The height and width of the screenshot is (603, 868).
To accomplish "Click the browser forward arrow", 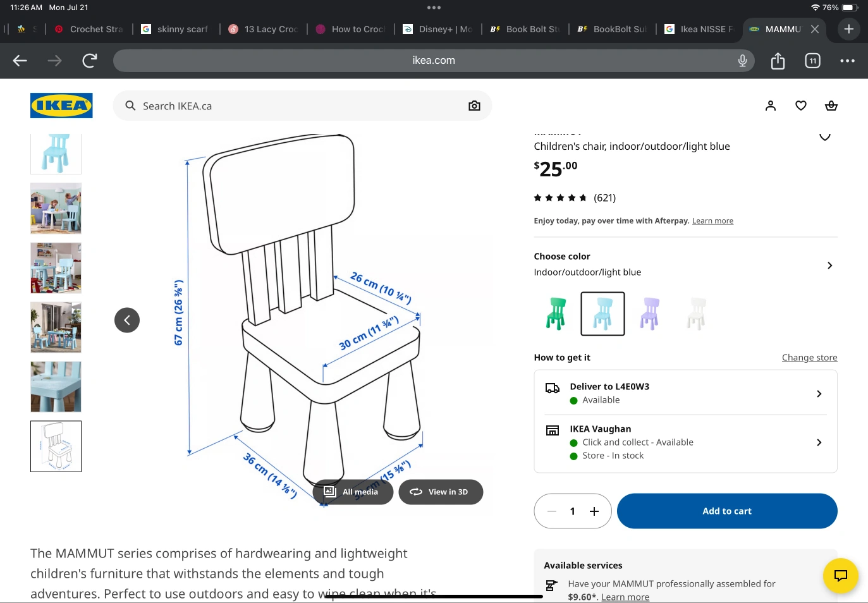I will click(x=55, y=61).
